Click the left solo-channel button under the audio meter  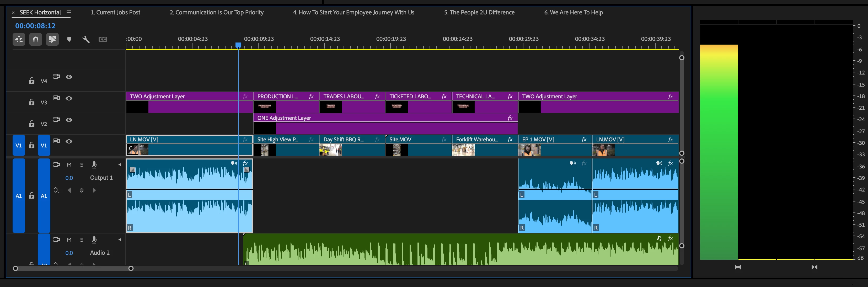(738, 267)
